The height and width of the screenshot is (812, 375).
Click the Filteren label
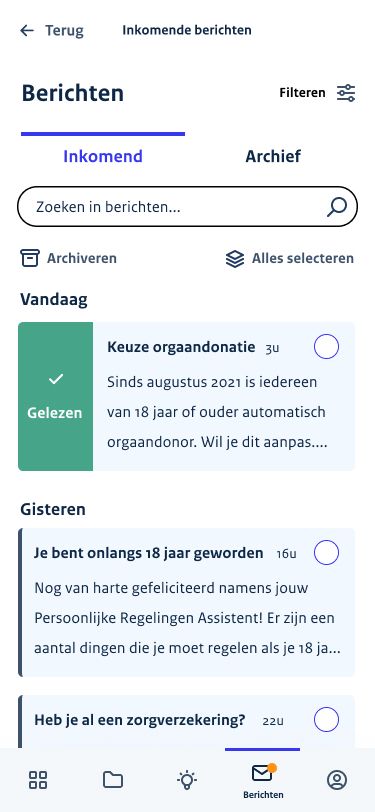(x=302, y=93)
